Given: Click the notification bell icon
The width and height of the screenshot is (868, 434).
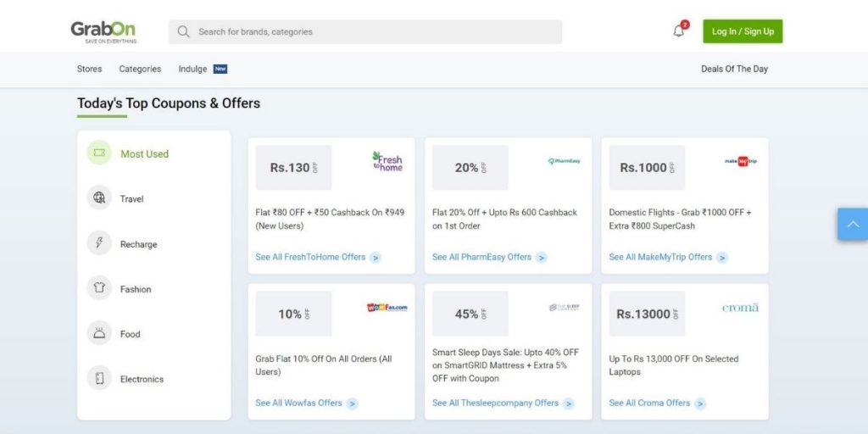Looking at the screenshot, I should point(678,31).
